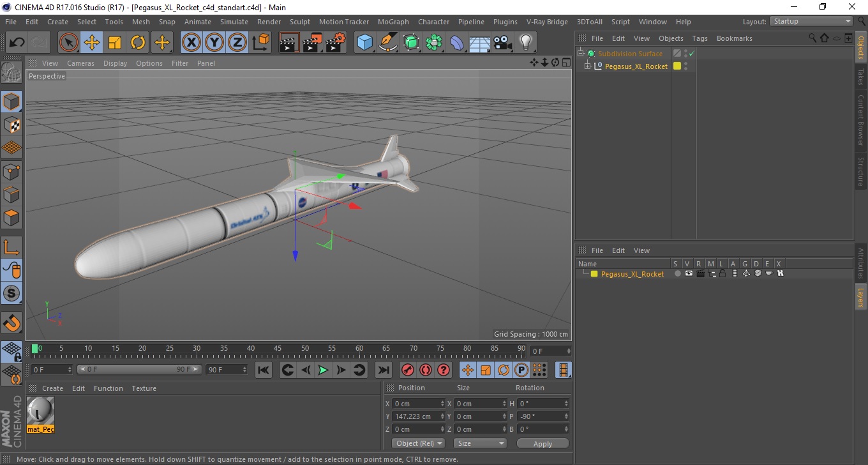Collapse the Subdivision Surface tree node
Viewport: 868px width, 465px height.
click(581, 54)
